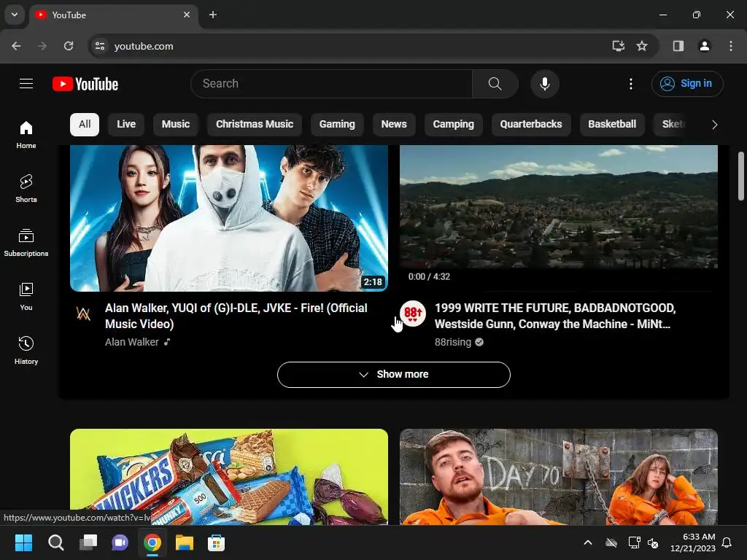
Task: Open Alan Walker Fire! video title
Action: click(x=236, y=316)
